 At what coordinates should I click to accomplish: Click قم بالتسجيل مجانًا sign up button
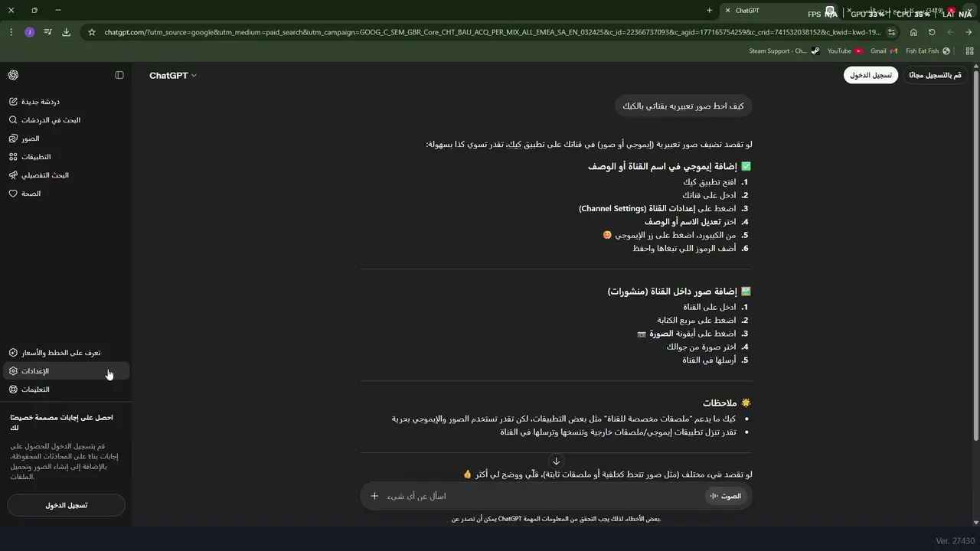pos(935,75)
